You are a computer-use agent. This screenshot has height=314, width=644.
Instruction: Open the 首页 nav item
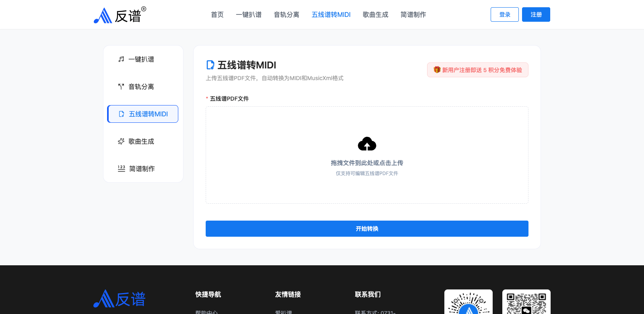(217, 14)
